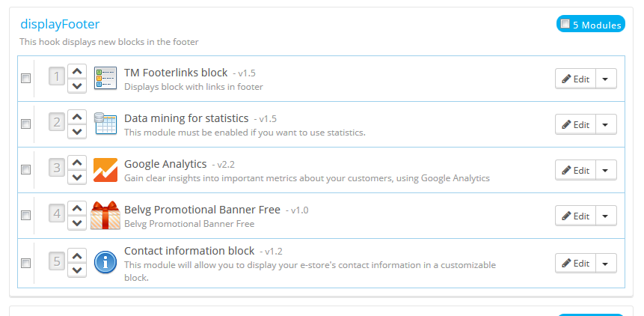Check the Contact information block checkbox
The image size is (644, 316).
tap(26, 263)
